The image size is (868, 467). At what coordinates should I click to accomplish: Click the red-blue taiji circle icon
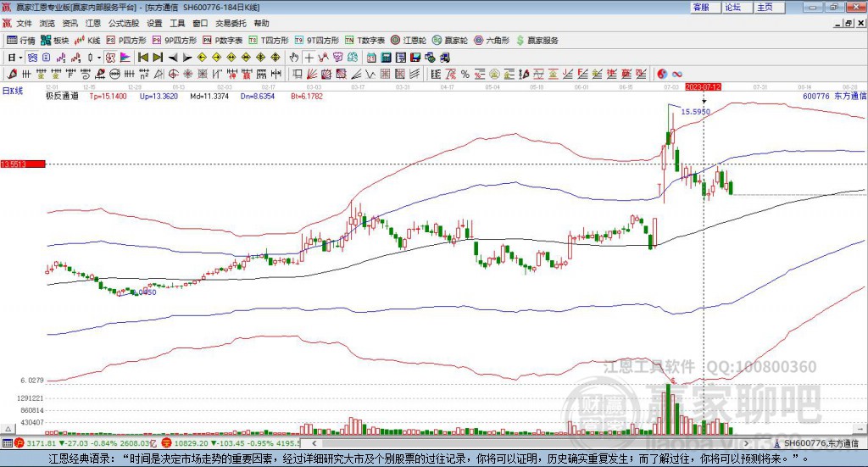click(662, 74)
